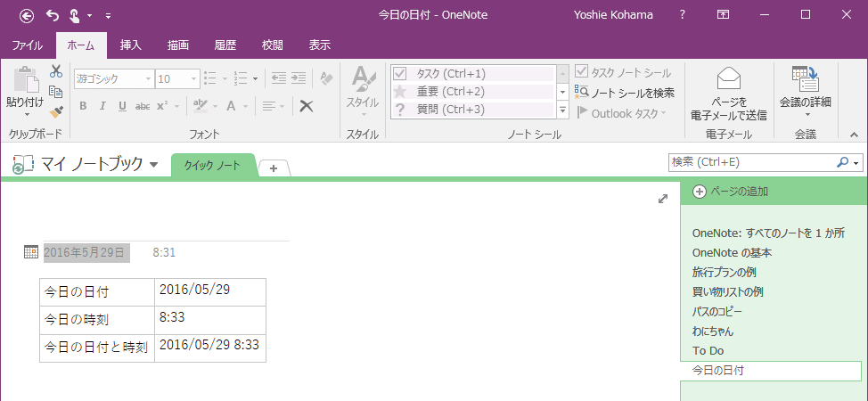Open the 游ゴシック font name dropdown
This screenshot has height=401, width=868.
[x=148, y=78]
